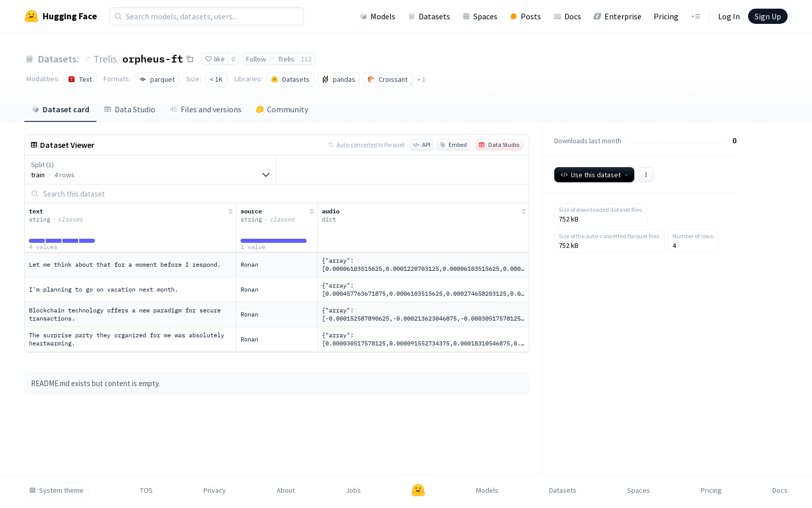Click the followers count 112
Viewport: 812px width, 508px height.
(x=306, y=59)
